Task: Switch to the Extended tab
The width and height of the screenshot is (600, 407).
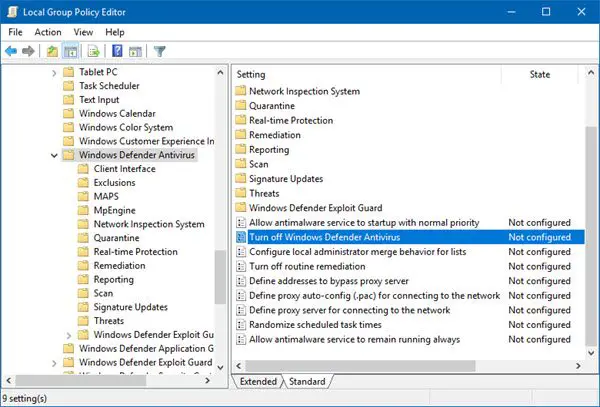Action: pos(258,381)
